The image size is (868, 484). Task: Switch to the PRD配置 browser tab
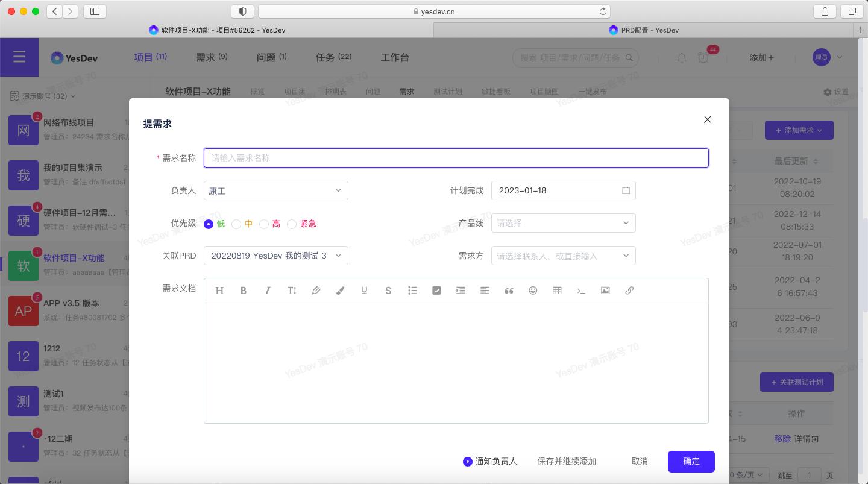coord(644,30)
